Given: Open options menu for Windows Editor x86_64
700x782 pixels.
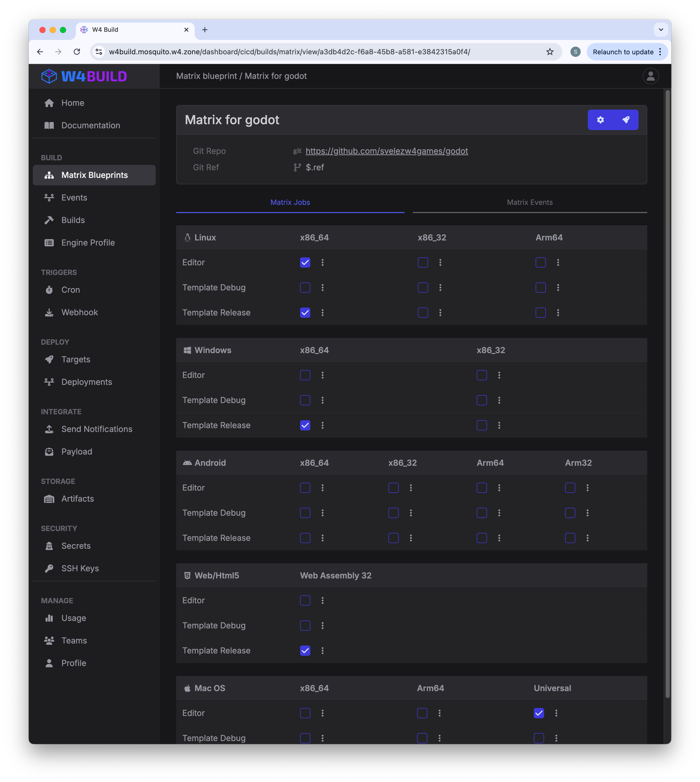Looking at the screenshot, I should (323, 375).
